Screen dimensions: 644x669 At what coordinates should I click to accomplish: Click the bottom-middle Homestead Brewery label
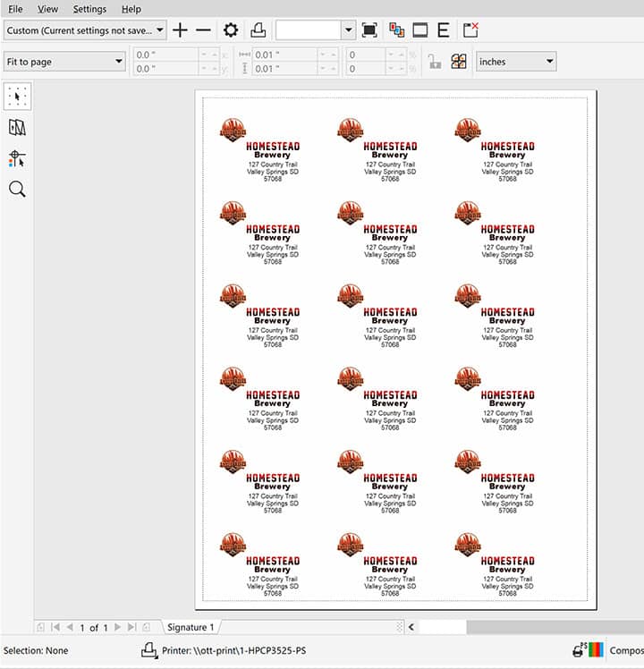(377, 564)
